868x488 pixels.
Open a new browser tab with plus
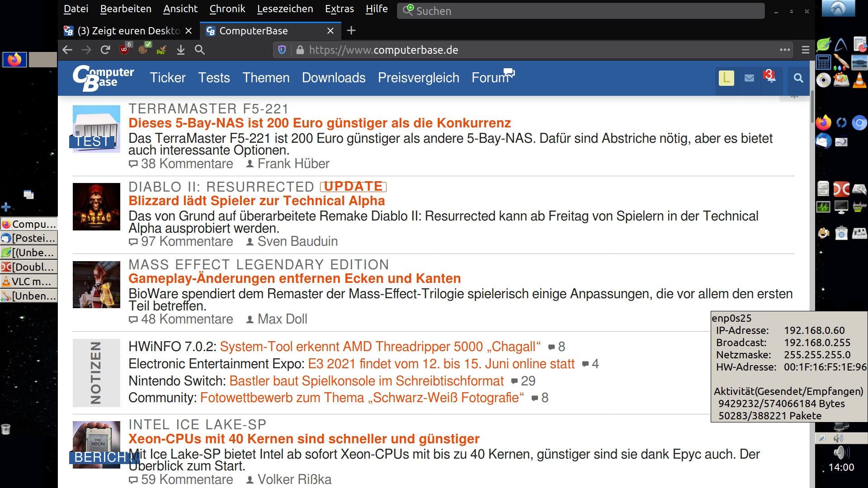351,30
